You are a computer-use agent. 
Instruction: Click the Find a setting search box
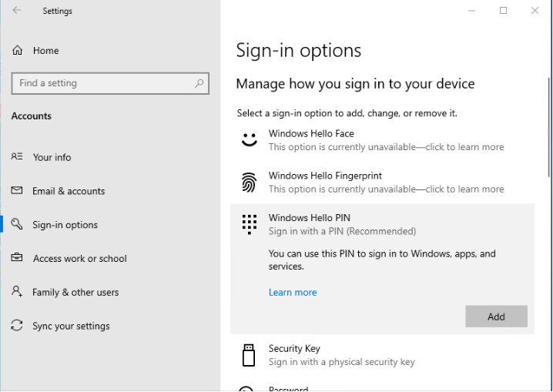point(110,83)
